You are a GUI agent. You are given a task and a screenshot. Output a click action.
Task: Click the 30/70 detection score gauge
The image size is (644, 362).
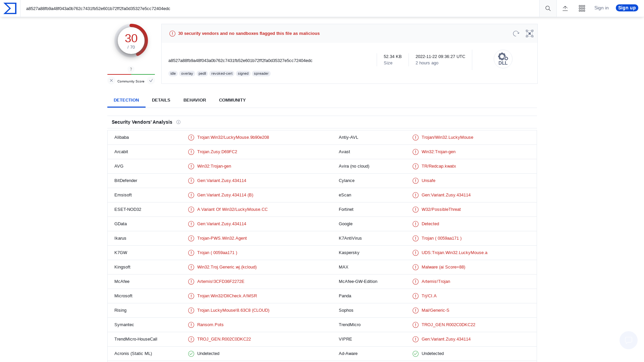tap(131, 40)
